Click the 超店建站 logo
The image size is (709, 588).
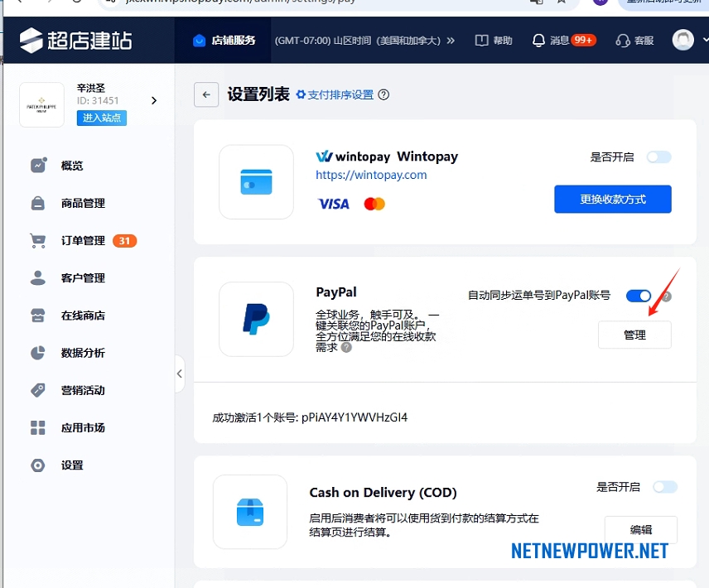(x=76, y=41)
